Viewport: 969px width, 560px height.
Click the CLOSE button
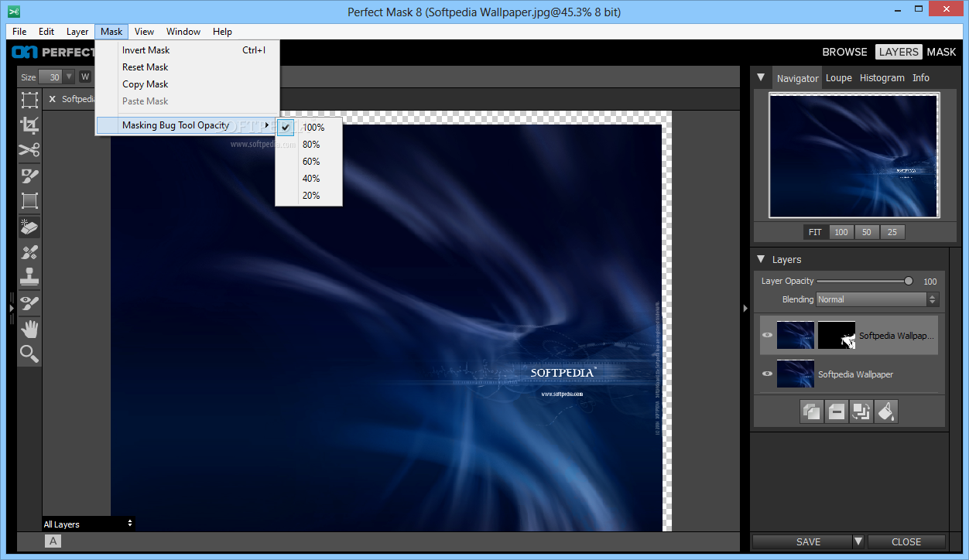(x=906, y=541)
